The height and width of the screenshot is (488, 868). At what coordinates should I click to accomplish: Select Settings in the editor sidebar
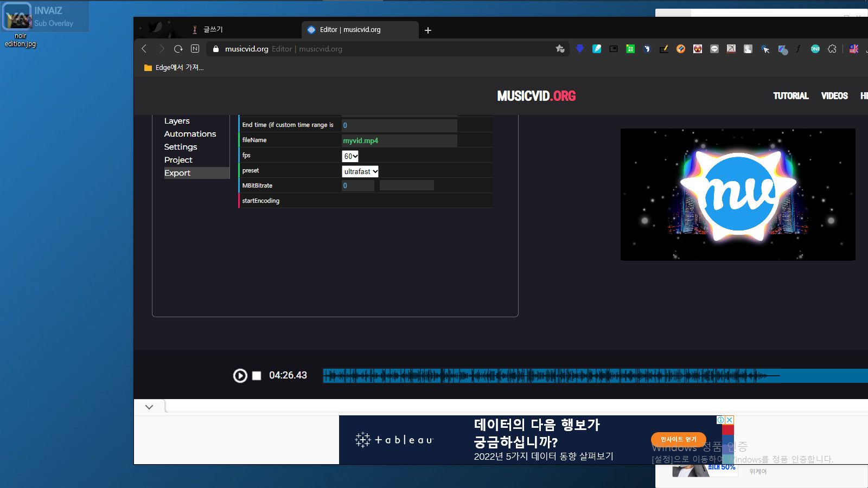181,146
